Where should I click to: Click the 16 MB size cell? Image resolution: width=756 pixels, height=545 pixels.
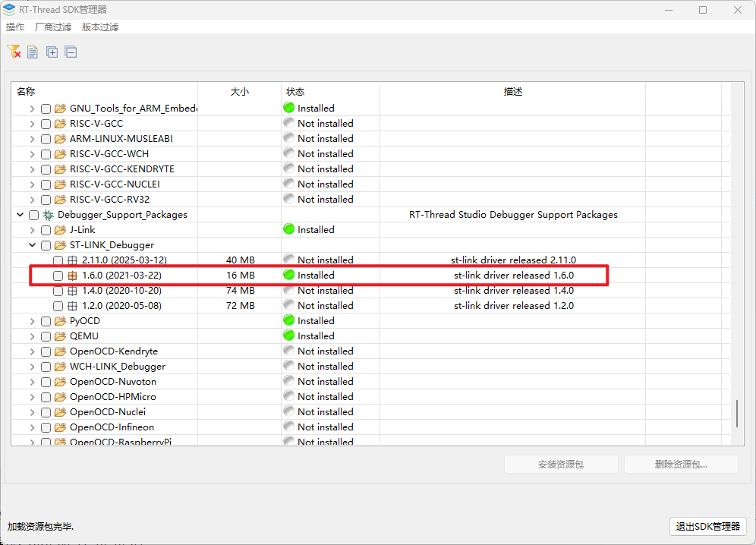[240, 276]
